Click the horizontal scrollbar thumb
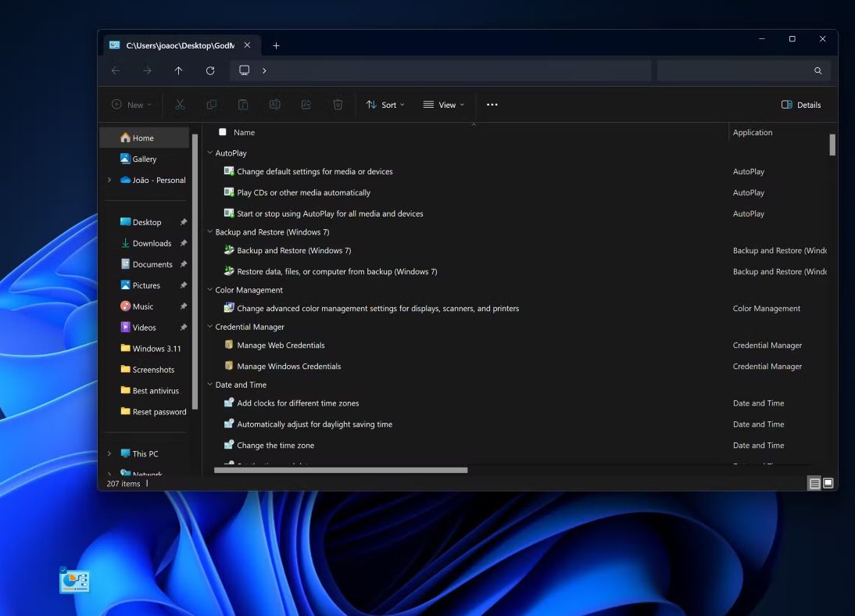The image size is (855, 616). pos(341,470)
